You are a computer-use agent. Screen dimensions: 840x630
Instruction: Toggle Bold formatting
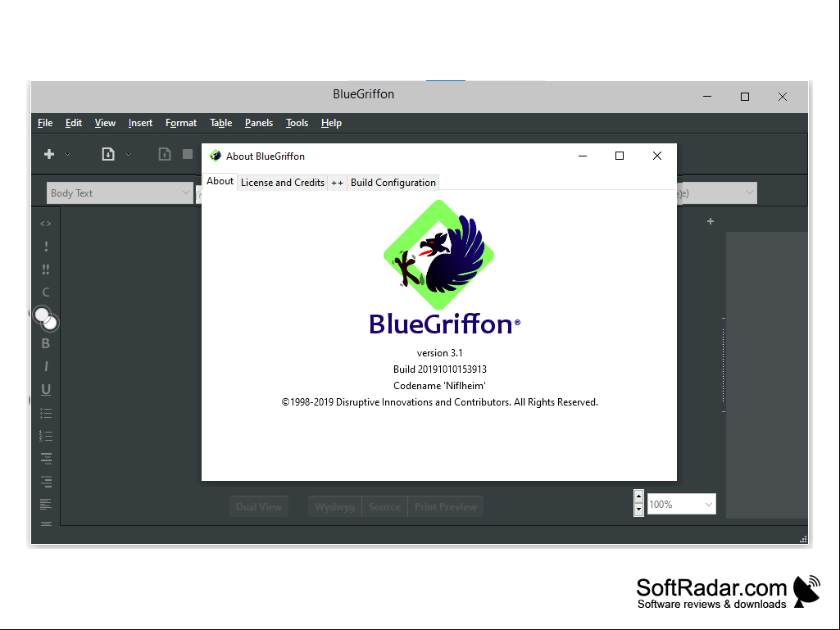click(x=46, y=343)
